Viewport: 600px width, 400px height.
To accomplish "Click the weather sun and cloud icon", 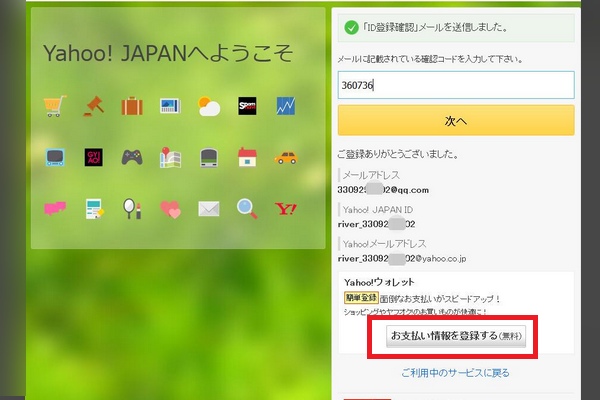I will (x=209, y=105).
